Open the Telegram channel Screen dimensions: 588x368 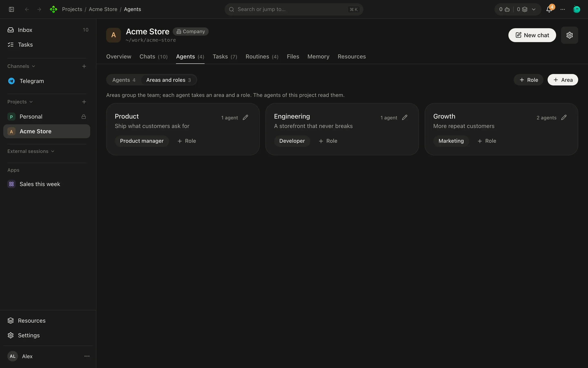tap(47, 81)
